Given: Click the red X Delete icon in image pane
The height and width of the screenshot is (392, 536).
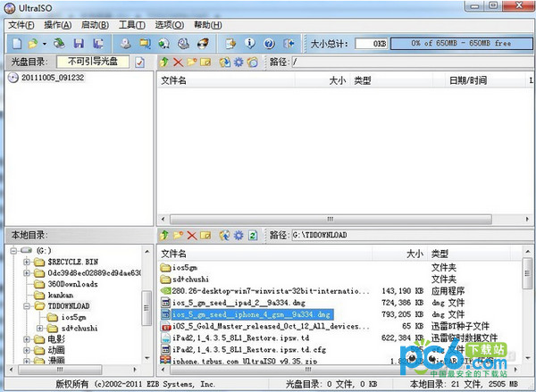Looking at the screenshot, I should click(178, 63).
